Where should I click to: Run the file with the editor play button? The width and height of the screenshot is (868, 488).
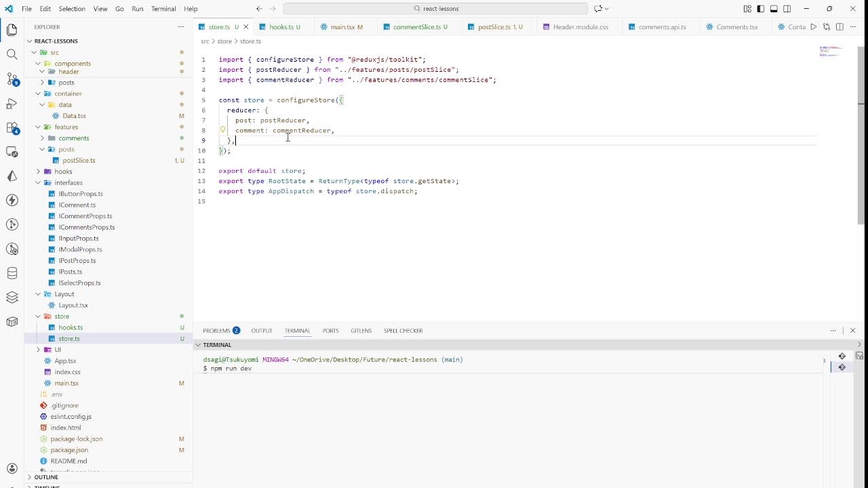tap(814, 27)
